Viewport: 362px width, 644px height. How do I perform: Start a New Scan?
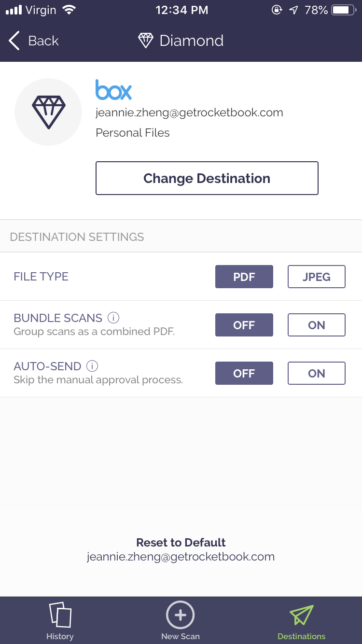pos(180,621)
